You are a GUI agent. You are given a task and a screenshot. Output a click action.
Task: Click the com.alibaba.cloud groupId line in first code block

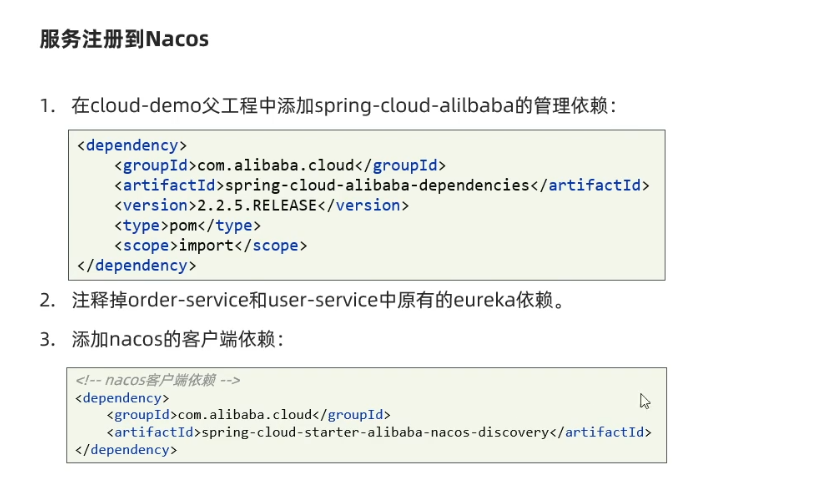point(280,165)
